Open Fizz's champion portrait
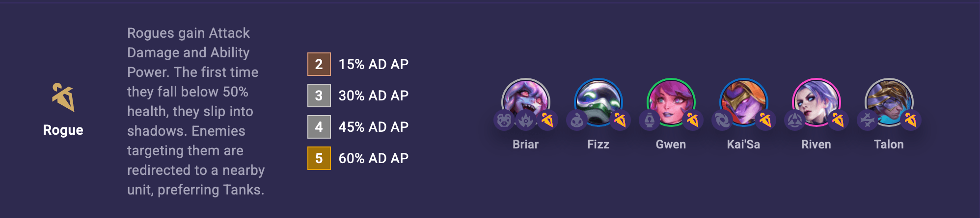The image size is (980, 218). [x=598, y=99]
